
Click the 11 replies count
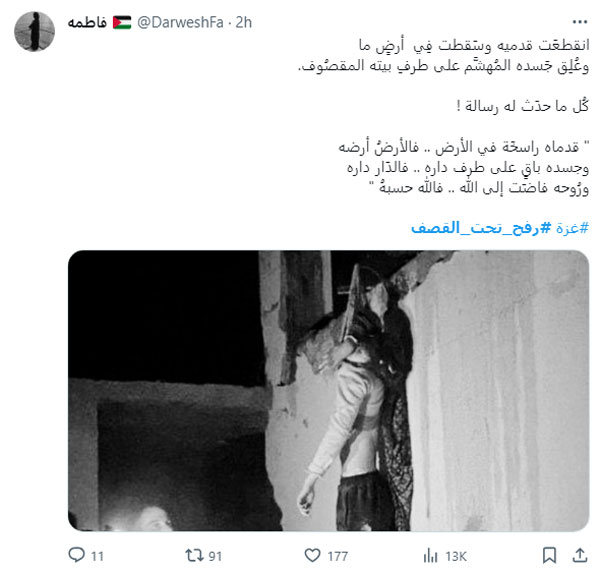(x=98, y=556)
